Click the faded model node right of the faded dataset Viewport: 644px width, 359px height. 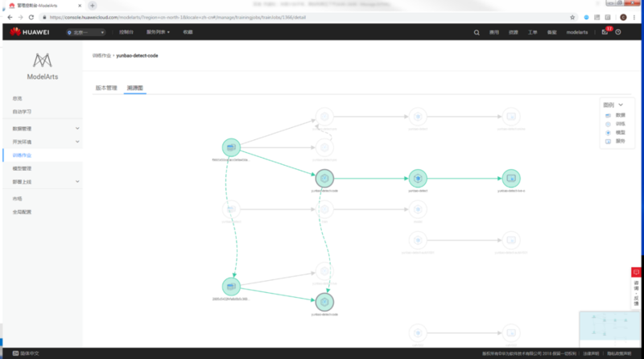click(418, 209)
